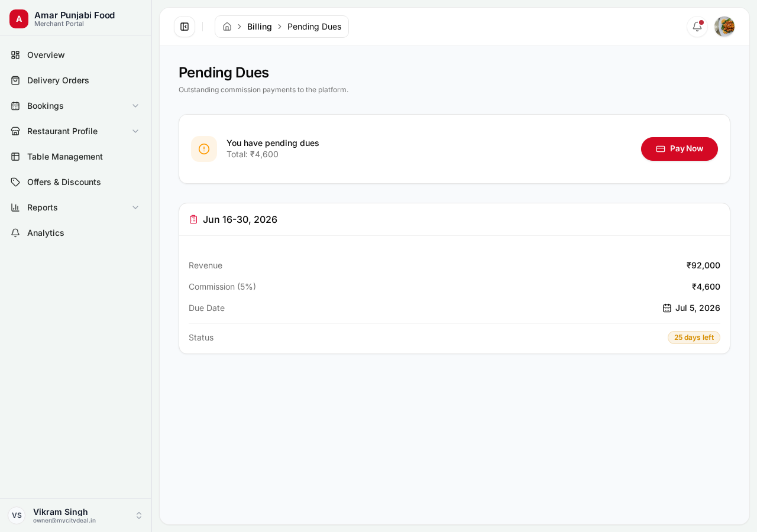Click the Pending Dues breadcrumb
The height and width of the screenshot is (532, 757).
coord(314,27)
